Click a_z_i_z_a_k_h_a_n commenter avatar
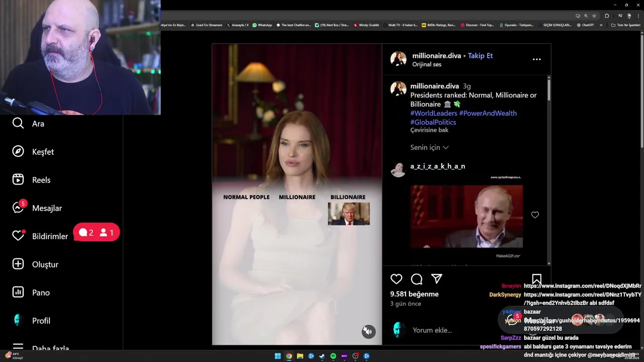This screenshot has height=362, width=644. pyautogui.click(x=398, y=169)
